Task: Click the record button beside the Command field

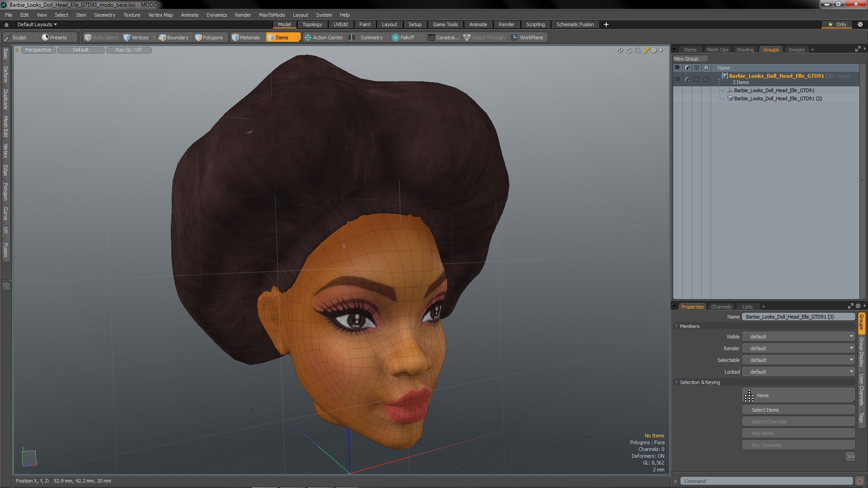Action: pos(860,481)
